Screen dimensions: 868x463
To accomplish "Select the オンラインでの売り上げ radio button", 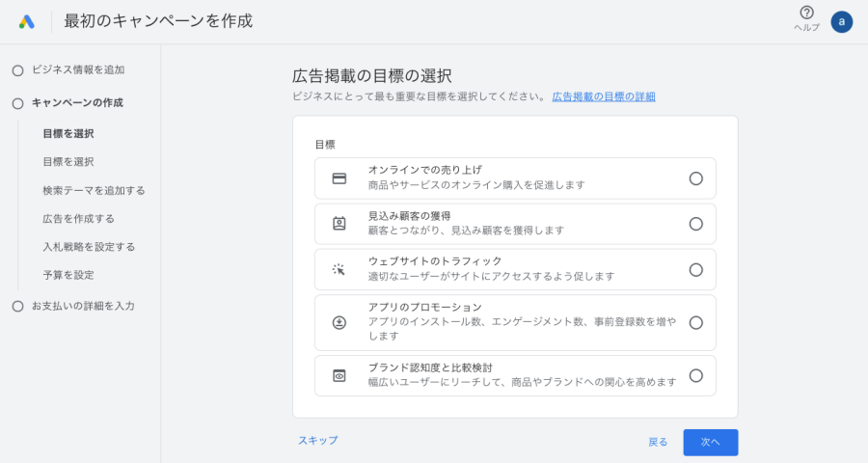I will pyautogui.click(x=695, y=178).
